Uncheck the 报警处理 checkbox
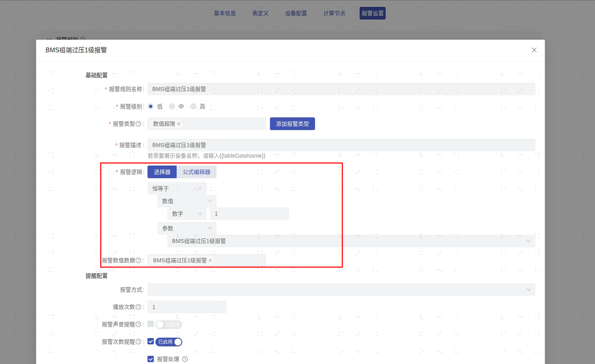 click(x=151, y=359)
